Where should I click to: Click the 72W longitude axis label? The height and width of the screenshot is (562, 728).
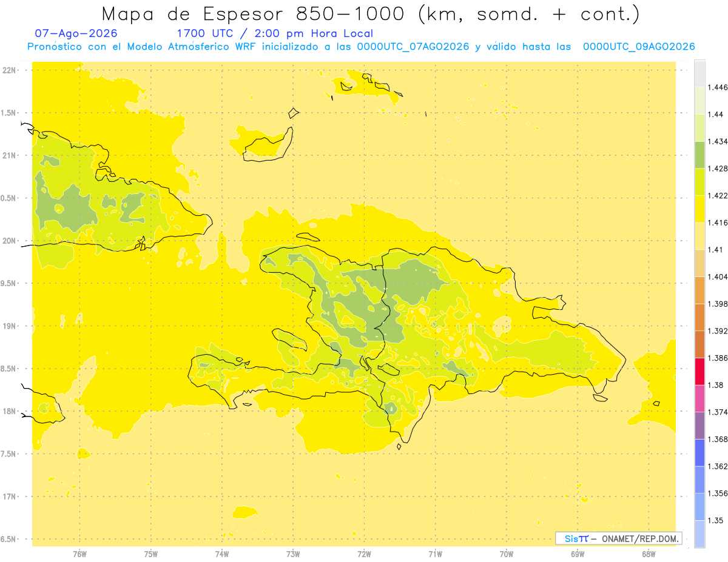pos(364,554)
